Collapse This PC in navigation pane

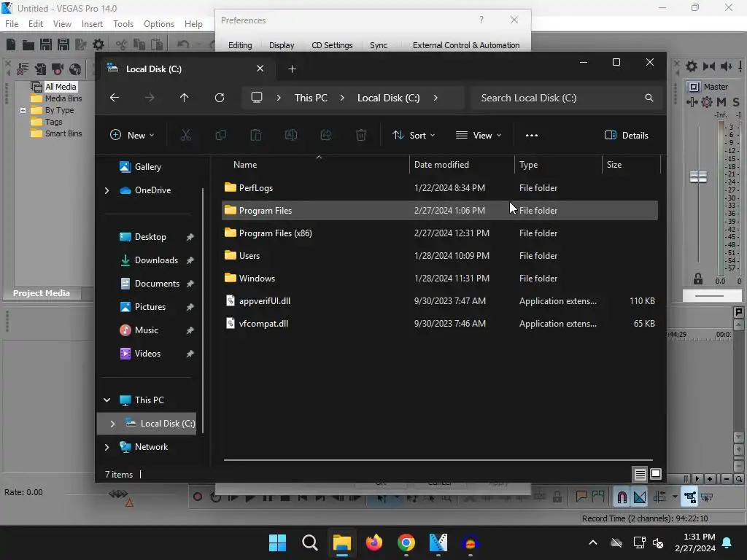107,400
